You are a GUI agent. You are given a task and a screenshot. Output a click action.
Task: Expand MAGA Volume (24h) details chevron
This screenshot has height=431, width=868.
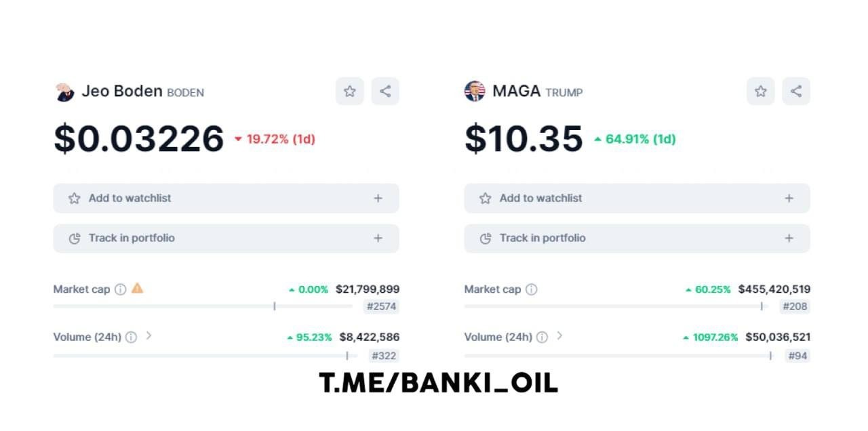[559, 335]
